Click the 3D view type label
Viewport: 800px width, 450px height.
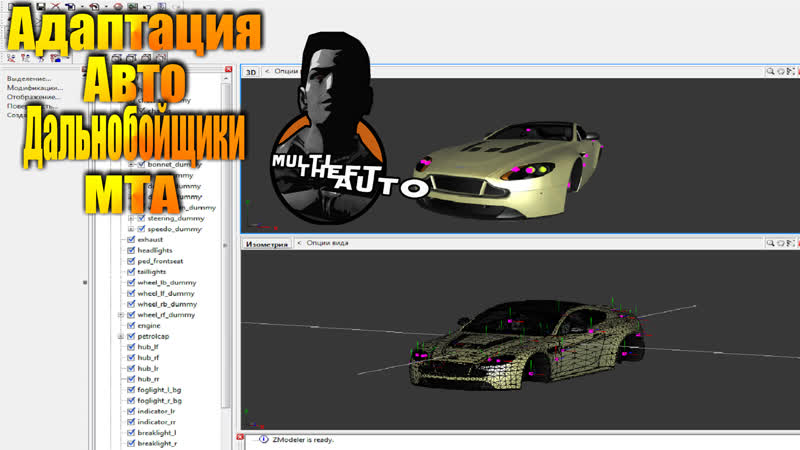point(251,72)
